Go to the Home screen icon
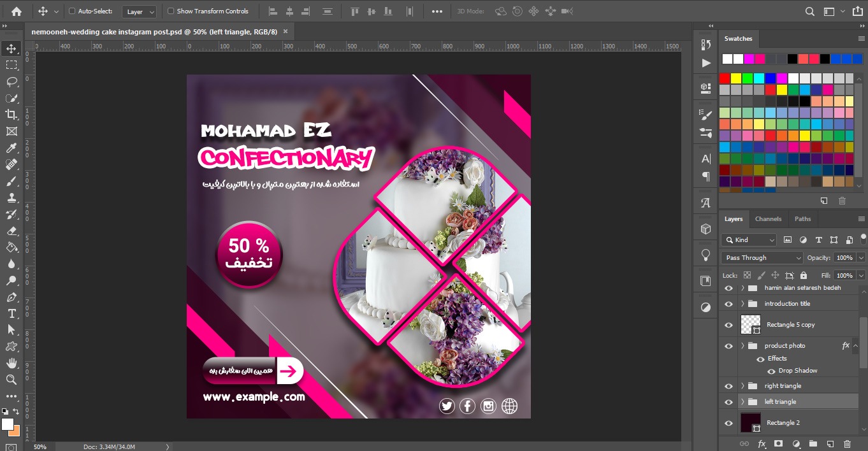The height and width of the screenshot is (451, 868). [x=17, y=11]
